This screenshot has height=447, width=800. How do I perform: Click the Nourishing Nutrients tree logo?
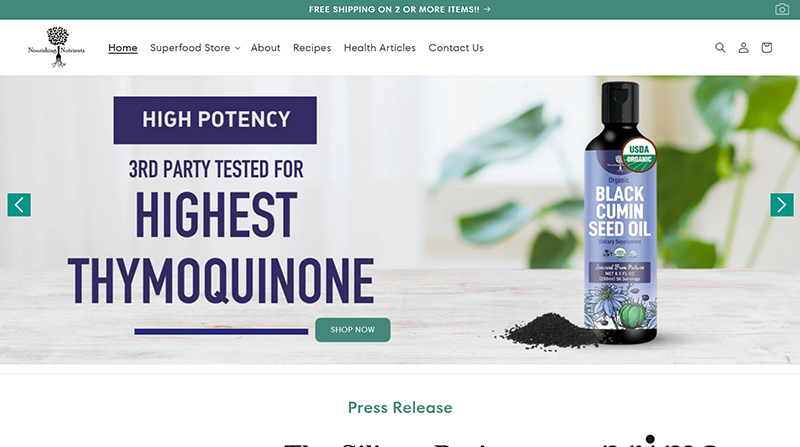tap(57, 47)
